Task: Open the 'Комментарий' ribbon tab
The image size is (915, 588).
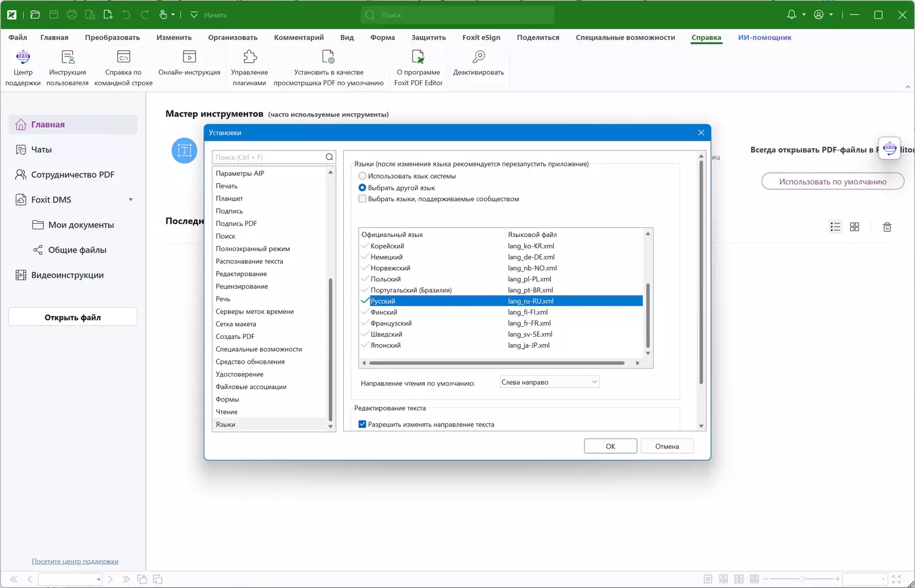Action: click(x=298, y=37)
